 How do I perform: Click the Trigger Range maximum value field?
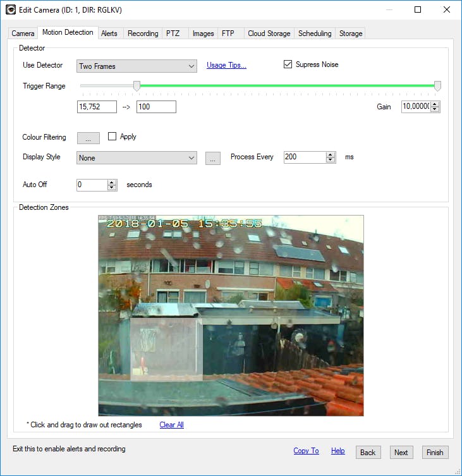156,107
